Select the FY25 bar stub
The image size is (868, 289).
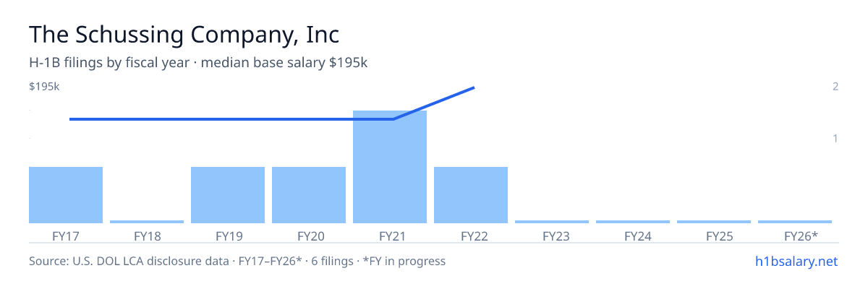coord(714,222)
